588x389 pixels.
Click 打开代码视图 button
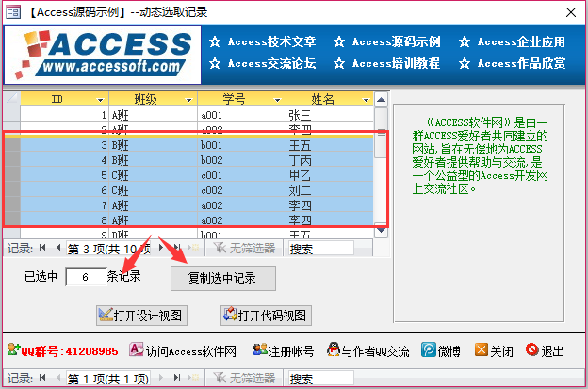click(x=266, y=316)
